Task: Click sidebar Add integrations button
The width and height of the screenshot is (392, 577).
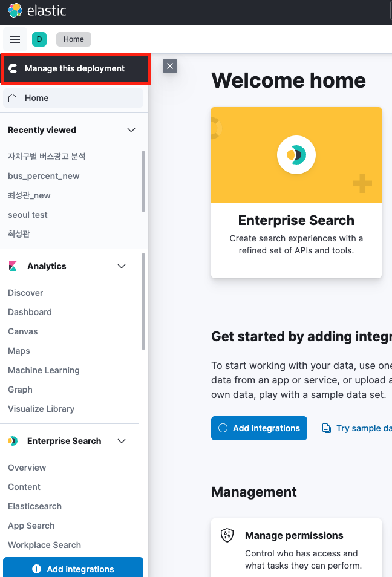Action: click(x=73, y=568)
